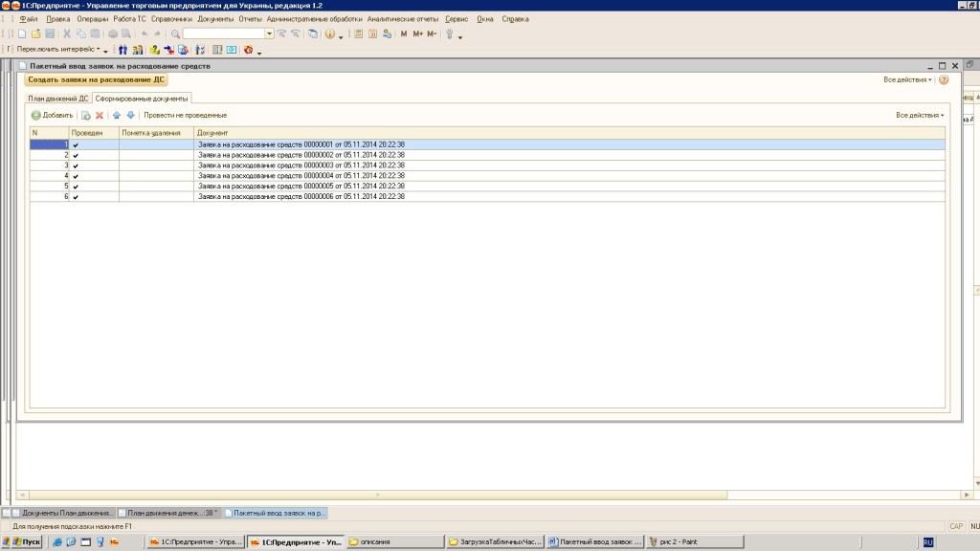Viewport: 980px width, 551px height.
Task: Click the copy row icon in table toolbar
Action: [x=85, y=115]
